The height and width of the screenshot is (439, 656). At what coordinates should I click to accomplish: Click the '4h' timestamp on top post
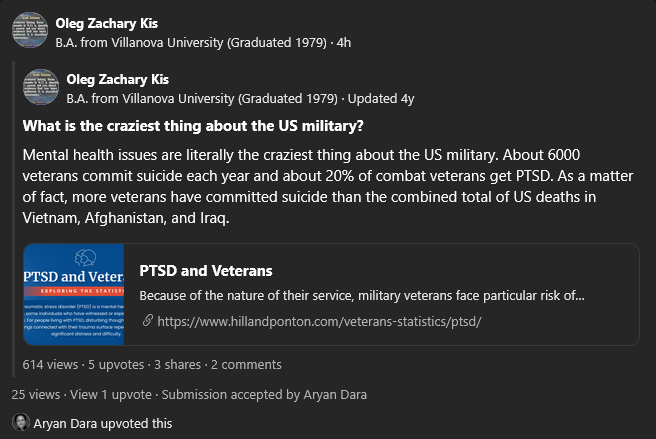pyautogui.click(x=344, y=43)
